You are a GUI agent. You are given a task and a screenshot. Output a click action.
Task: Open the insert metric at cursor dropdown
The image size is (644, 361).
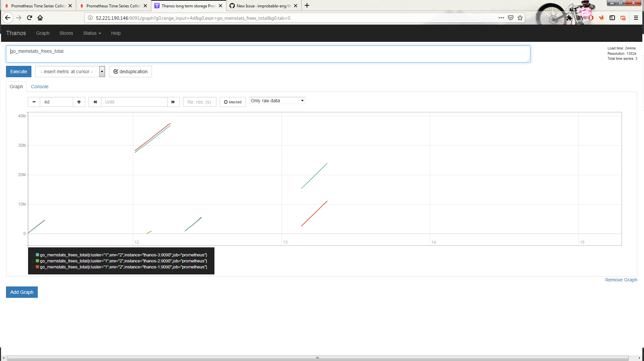pyautogui.click(x=70, y=72)
